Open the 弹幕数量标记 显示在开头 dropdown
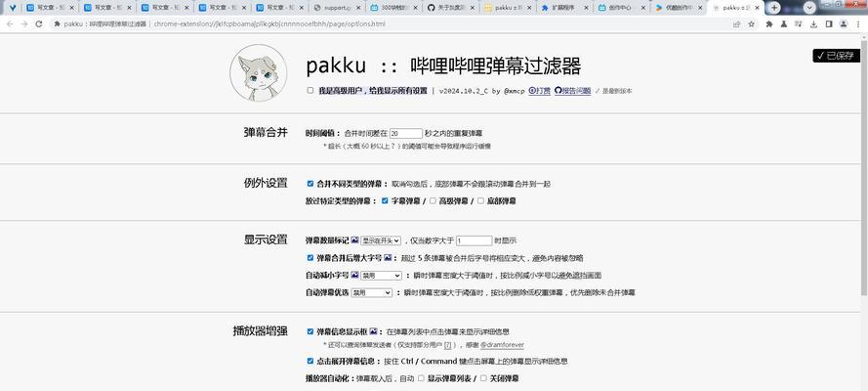Image resolution: width=868 pixels, height=391 pixels. point(381,240)
